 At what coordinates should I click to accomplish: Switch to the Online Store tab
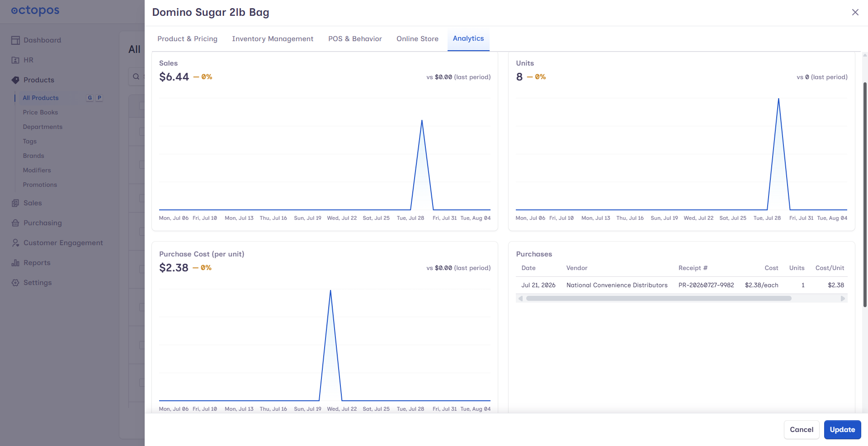click(x=417, y=39)
